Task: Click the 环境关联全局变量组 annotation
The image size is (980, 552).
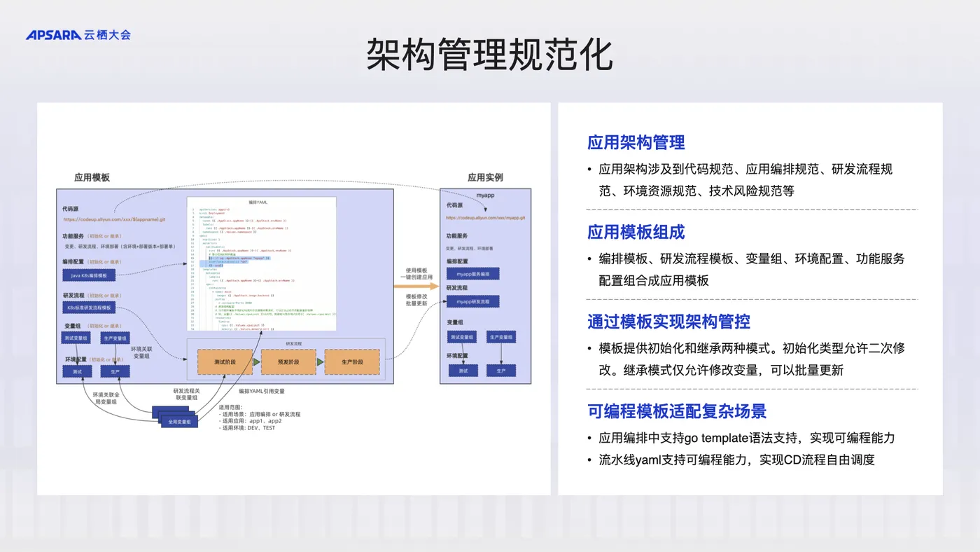Action: point(105,399)
